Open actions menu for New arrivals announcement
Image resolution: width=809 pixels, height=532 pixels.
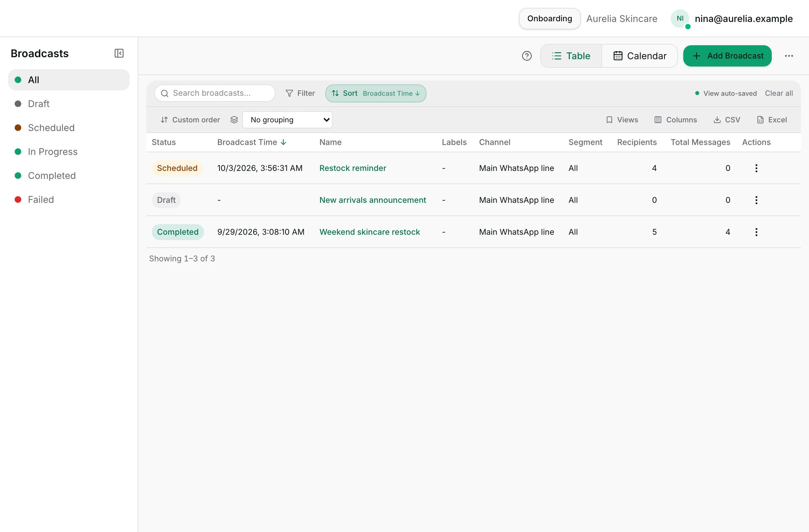click(756, 200)
